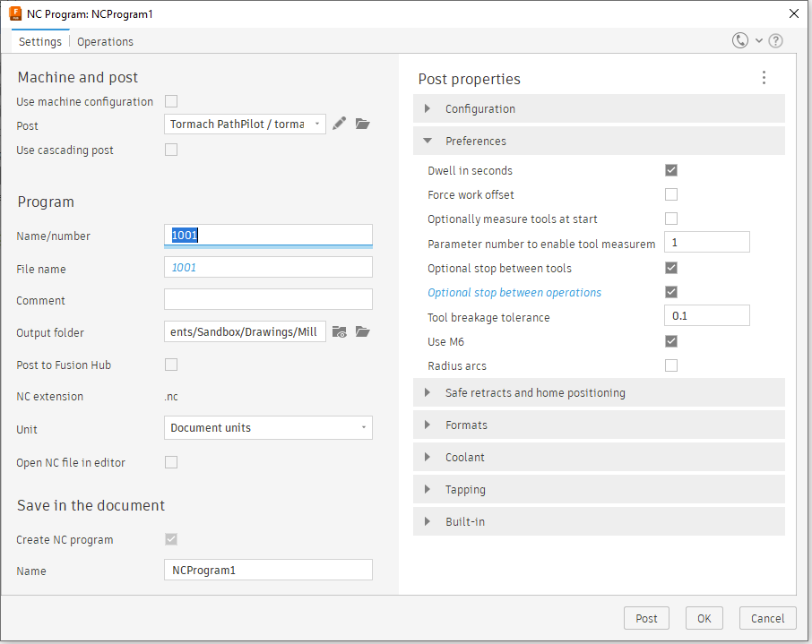Click the help question mark icon

click(x=776, y=41)
